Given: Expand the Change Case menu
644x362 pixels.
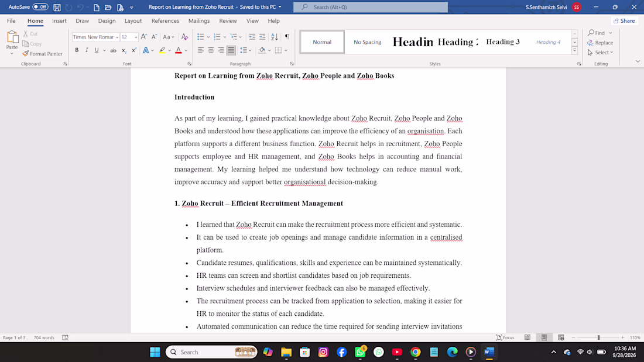Looking at the screenshot, I should pyautogui.click(x=169, y=37).
